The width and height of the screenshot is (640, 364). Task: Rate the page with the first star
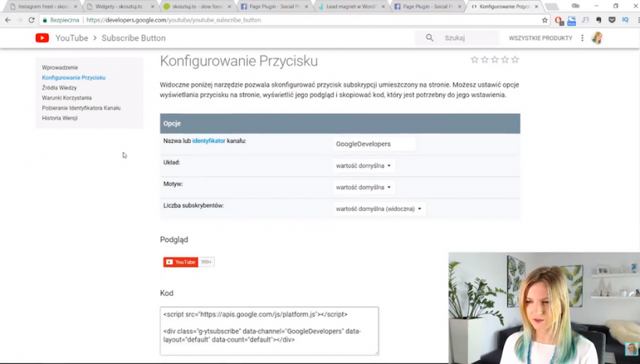click(x=474, y=60)
